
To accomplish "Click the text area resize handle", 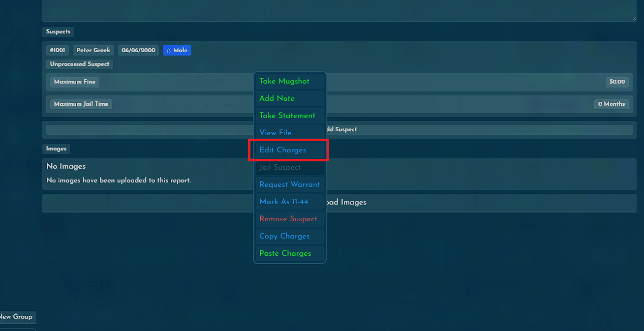I will coord(634,19).
